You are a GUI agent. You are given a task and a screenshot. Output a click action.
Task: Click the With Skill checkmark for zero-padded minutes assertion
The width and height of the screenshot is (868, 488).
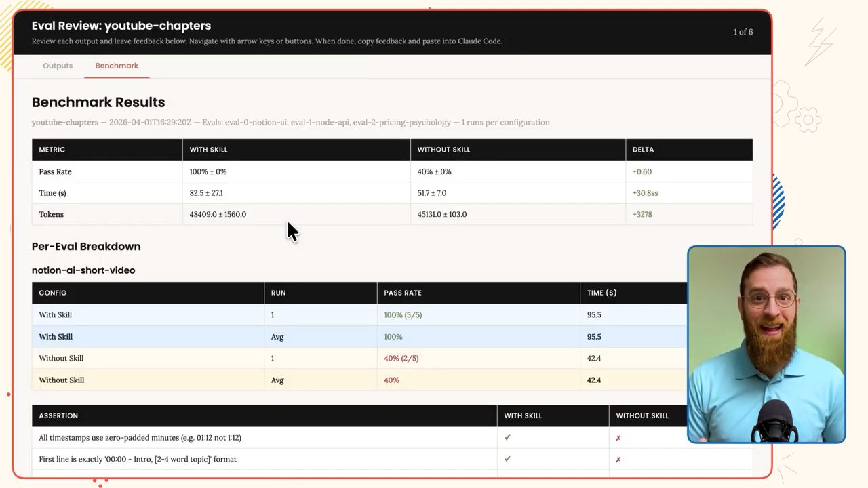pyautogui.click(x=507, y=437)
